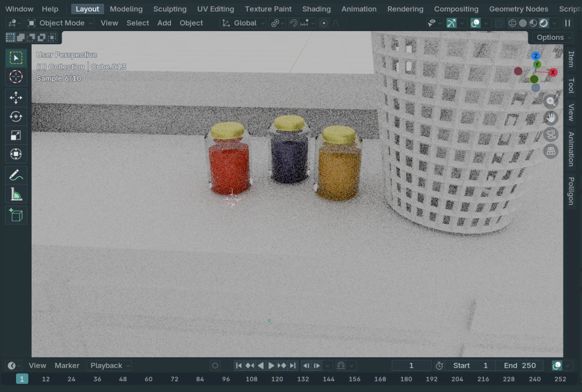Click the red X axis on the gizmo
The height and width of the screenshot is (392, 582).
[x=553, y=72]
